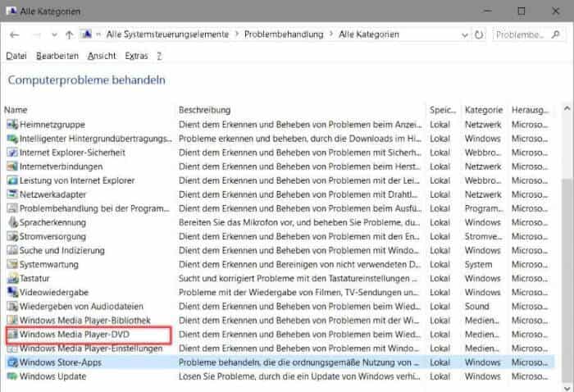The height and width of the screenshot is (392, 574).
Task: Click the Intelligenter Hintergrundübertragungs icon
Action: click(x=12, y=139)
